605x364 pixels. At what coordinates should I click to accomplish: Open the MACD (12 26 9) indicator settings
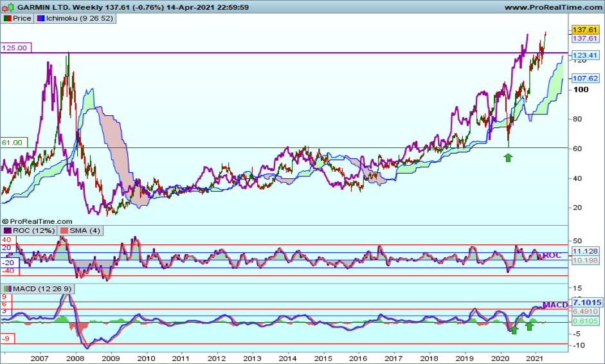click(x=37, y=289)
